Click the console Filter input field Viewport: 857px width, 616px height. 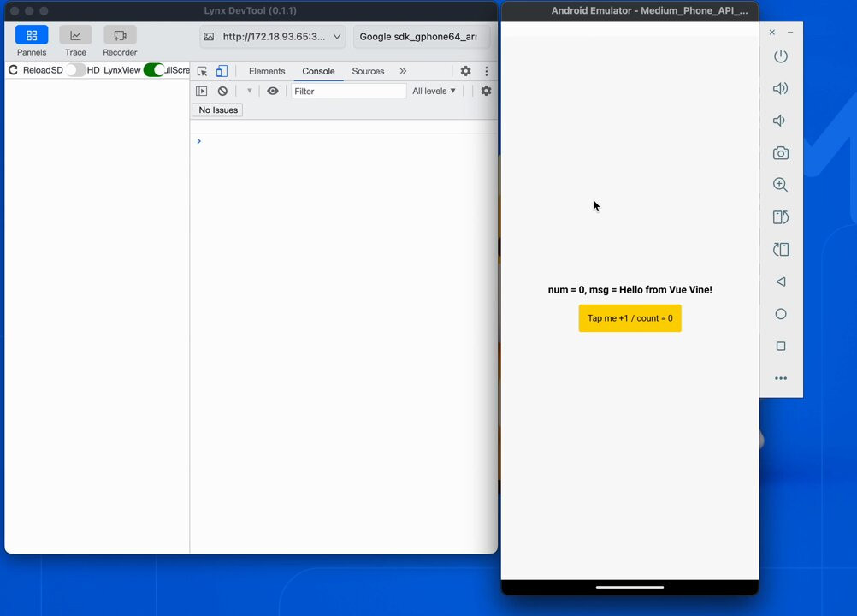[x=349, y=91]
